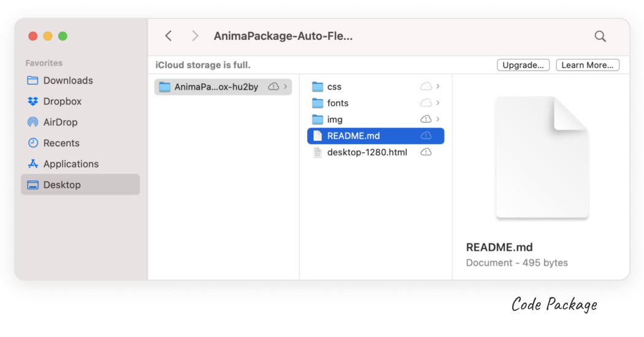This screenshot has height=337, width=644.
Task: Click the cloud icon next to img folder
Action: [426, 119]
